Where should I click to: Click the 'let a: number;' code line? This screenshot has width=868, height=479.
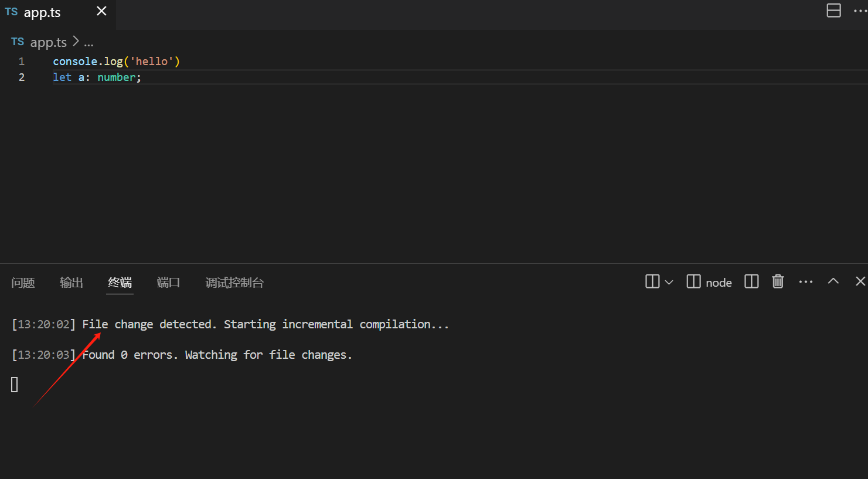tap(97, 77)
